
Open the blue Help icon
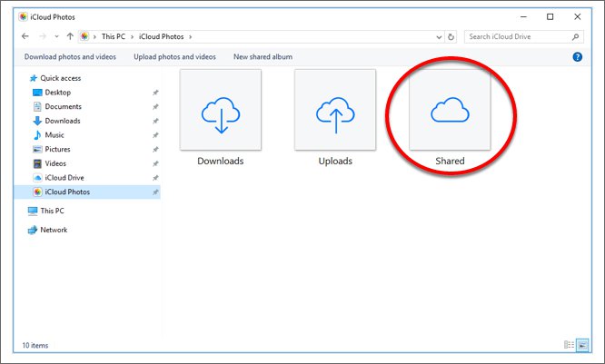pyautogui.click(x=577, y=57)
